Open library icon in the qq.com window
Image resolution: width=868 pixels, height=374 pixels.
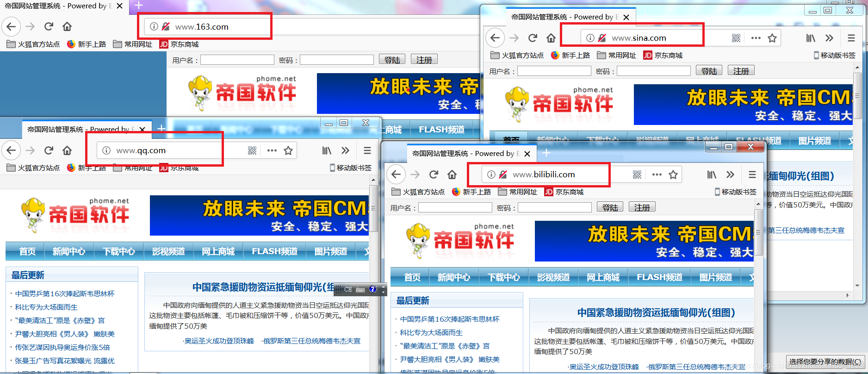pos(327,150)
